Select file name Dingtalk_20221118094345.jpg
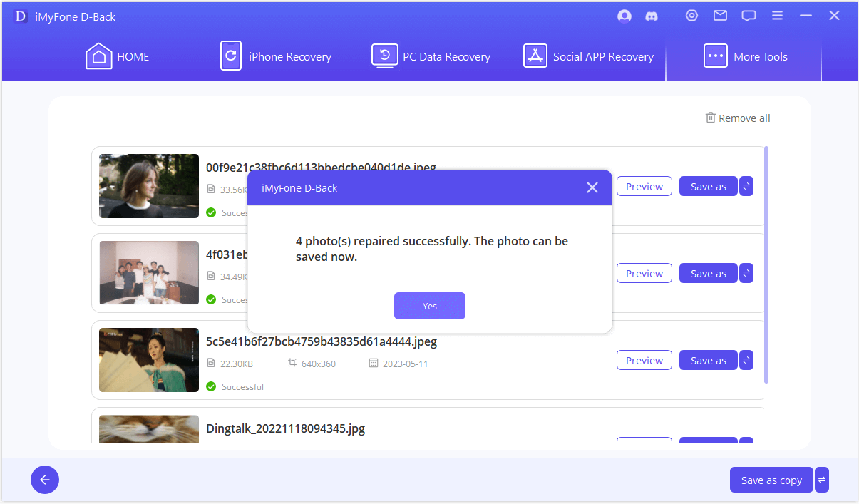The image size is (859, 504). [x=285, y=428]
